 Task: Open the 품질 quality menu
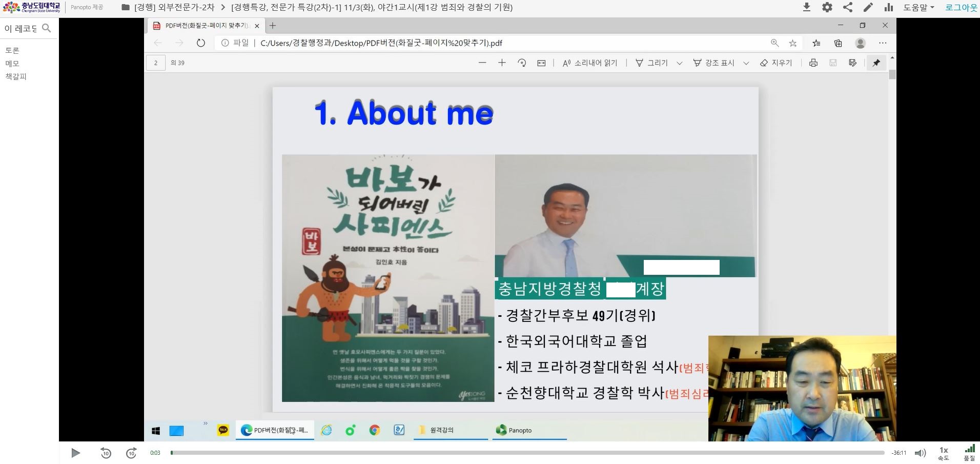pos(969,453)
